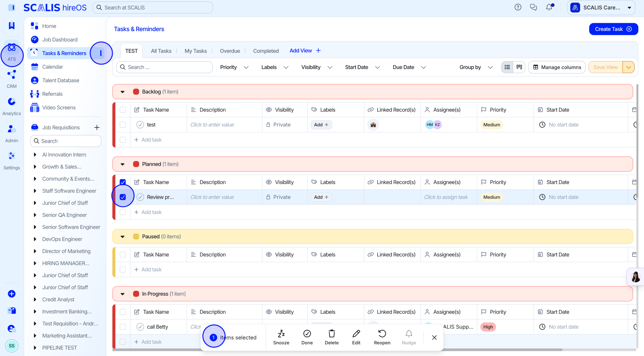
Task: Open Save View dropdown arrow
Action: click(x=628, y=67)
